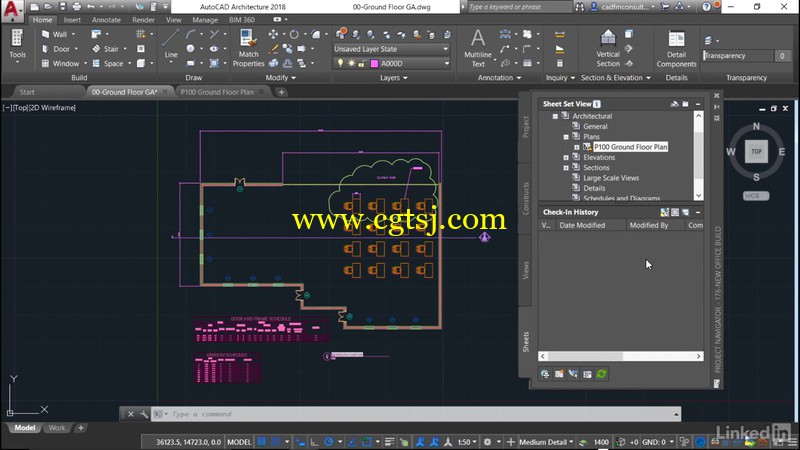Toggle lineweight display in status bar
The height and width of the screenshot is (450, 800).
coord(390,442)
